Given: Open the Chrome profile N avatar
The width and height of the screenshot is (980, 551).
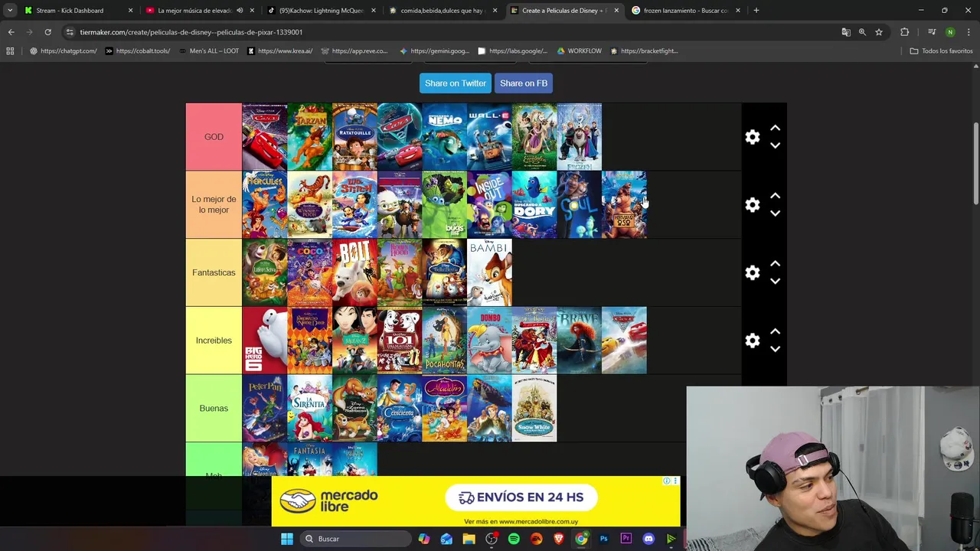Looking at the screenshot, I should pos(950,32).
